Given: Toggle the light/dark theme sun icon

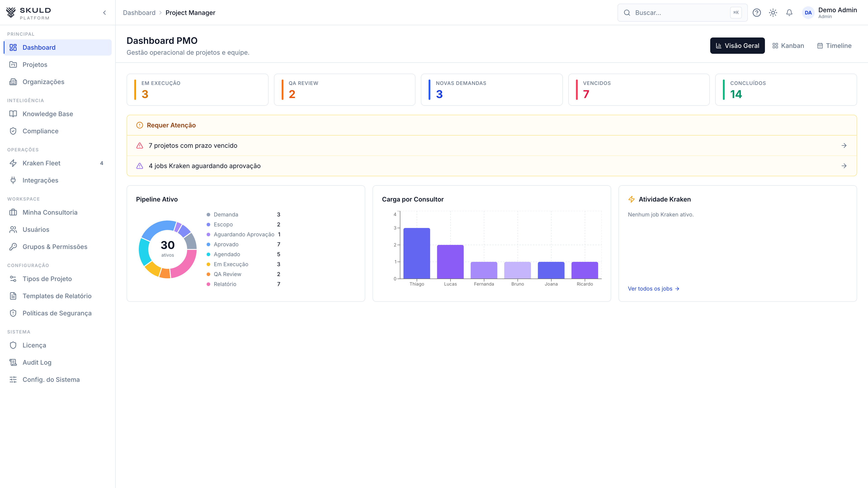Looking at the screenshot, I should [773, 12].
